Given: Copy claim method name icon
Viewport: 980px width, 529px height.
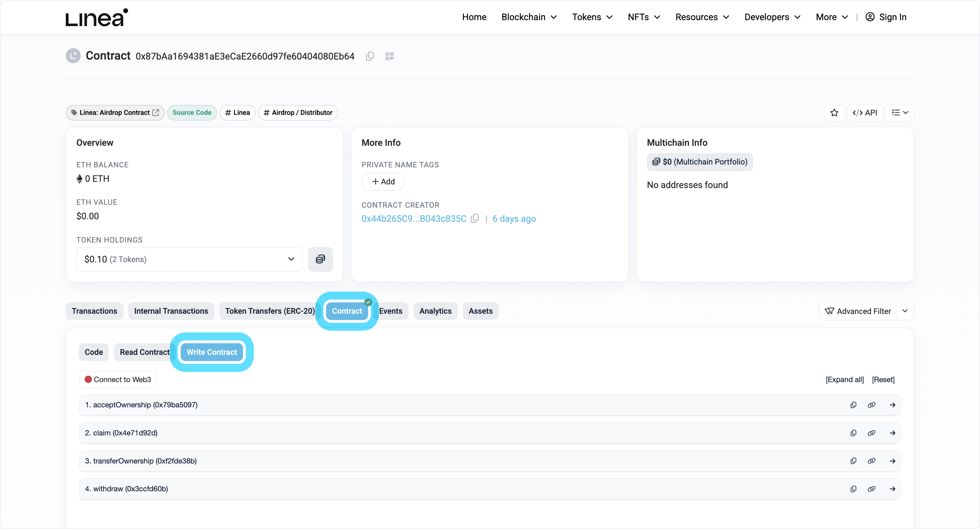Looking at the screenshot, I should click(853, 433).
